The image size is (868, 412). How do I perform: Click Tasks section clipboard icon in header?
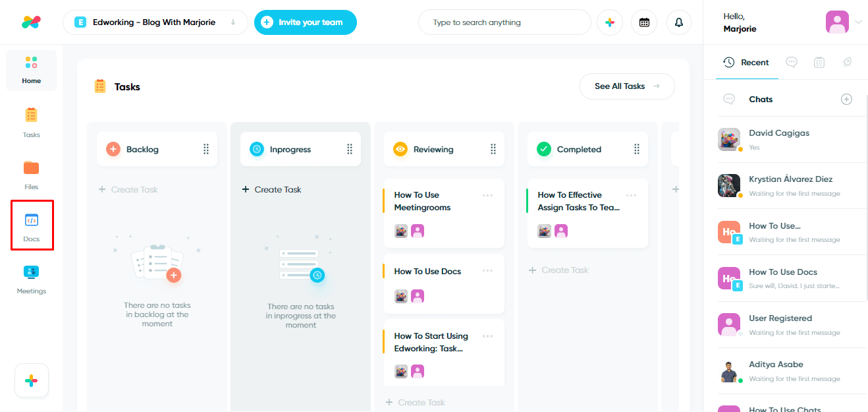100,86
